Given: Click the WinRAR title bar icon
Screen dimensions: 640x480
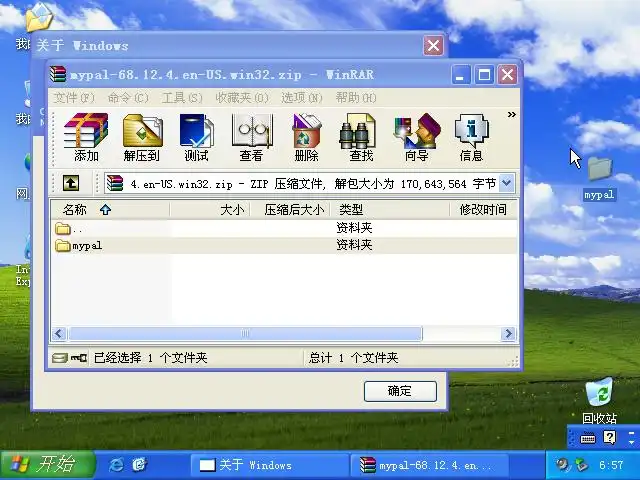Looking at the screenshot, I should tap(58, 74).
